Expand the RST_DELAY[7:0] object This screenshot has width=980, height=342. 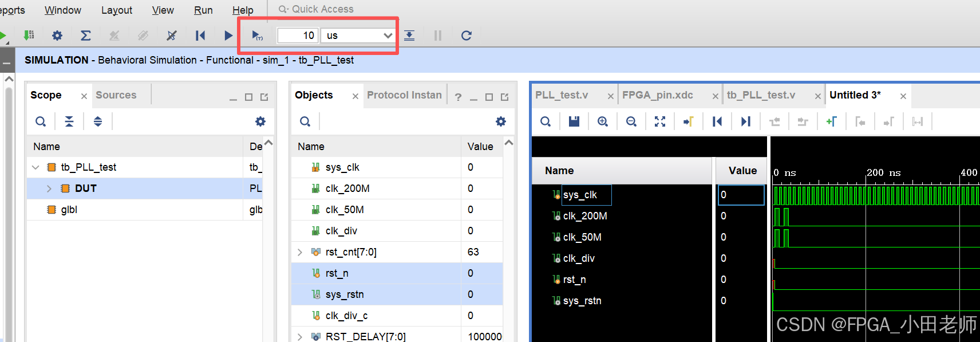tap(300, 337)
